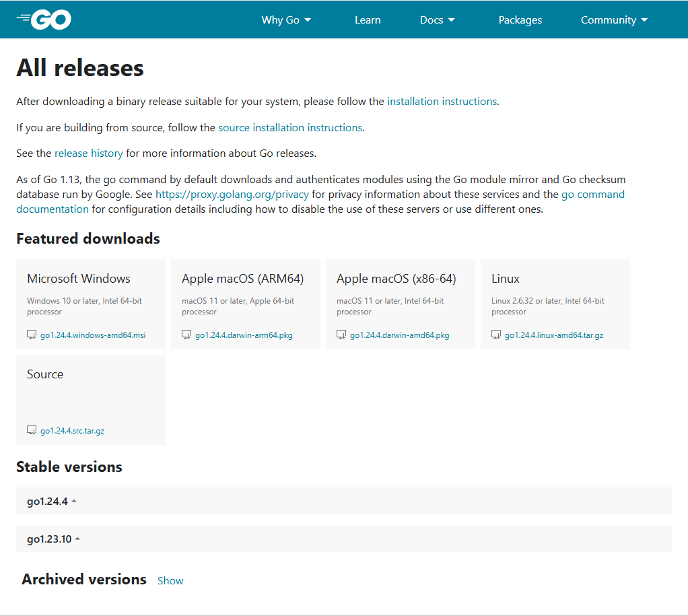Click the Linux card title
688x616 pixels.
tap(506, 279)
